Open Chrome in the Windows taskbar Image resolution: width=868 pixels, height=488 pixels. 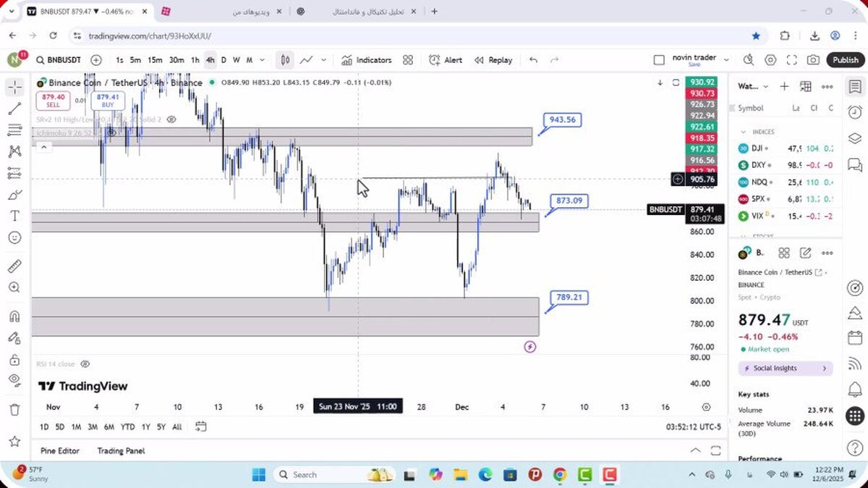click(x=560, y=475)
